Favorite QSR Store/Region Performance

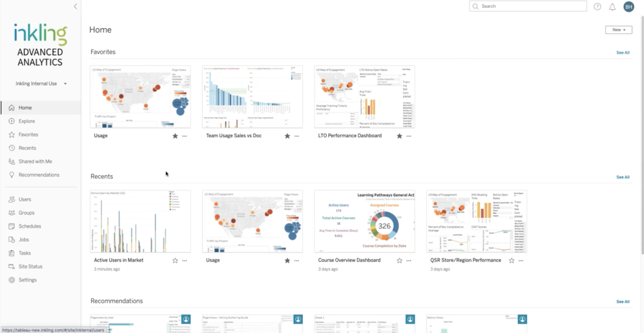(x=512, y=261)
